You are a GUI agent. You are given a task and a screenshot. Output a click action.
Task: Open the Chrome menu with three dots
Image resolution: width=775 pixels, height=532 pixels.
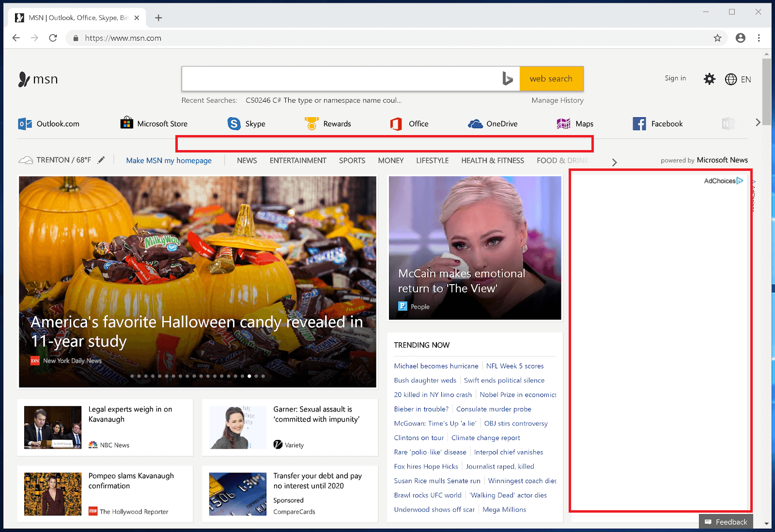759,38
